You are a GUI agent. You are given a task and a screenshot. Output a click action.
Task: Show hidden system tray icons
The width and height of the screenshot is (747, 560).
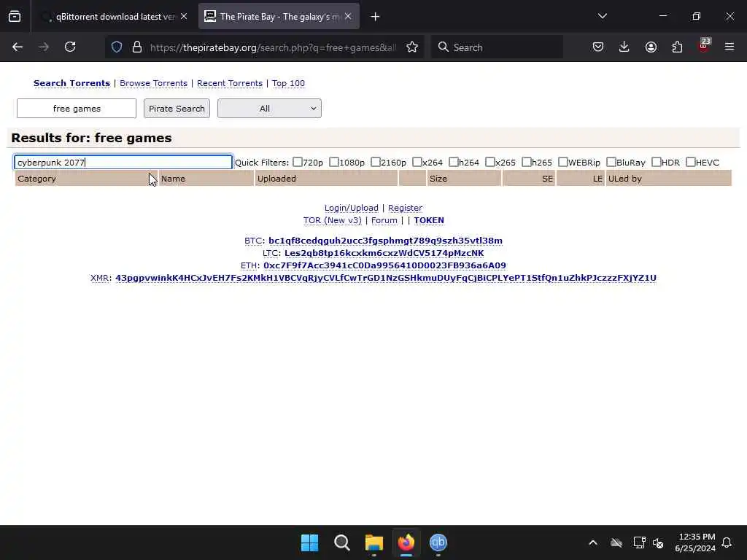593,542
